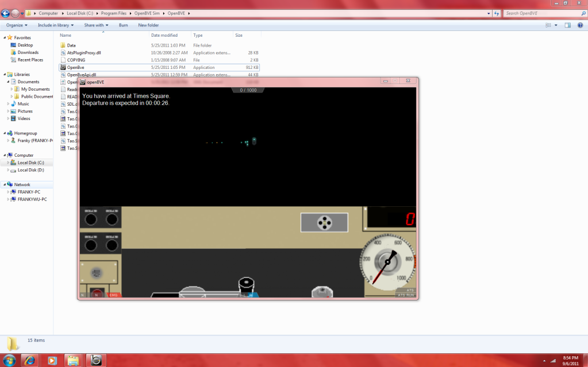The width and height of the screenshot is (588, 367).
Task: Click the "15 items" status bar text
Action: tap(36, 341)
